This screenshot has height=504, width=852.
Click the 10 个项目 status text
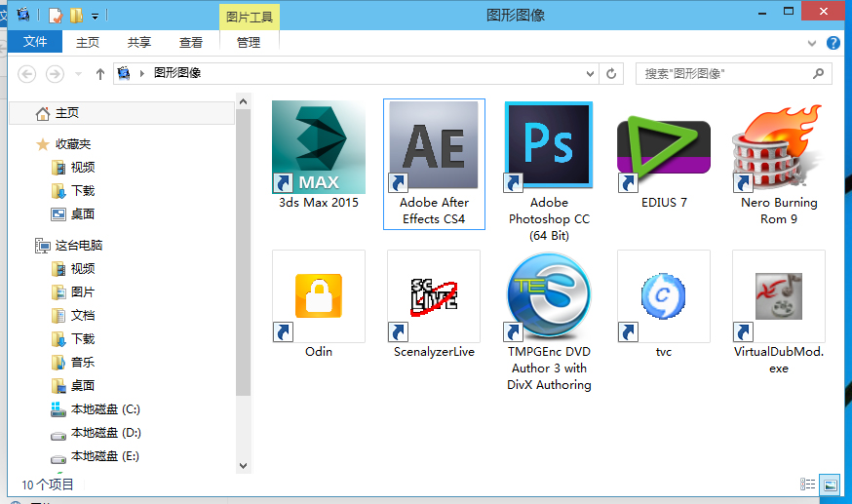(47, 485)
